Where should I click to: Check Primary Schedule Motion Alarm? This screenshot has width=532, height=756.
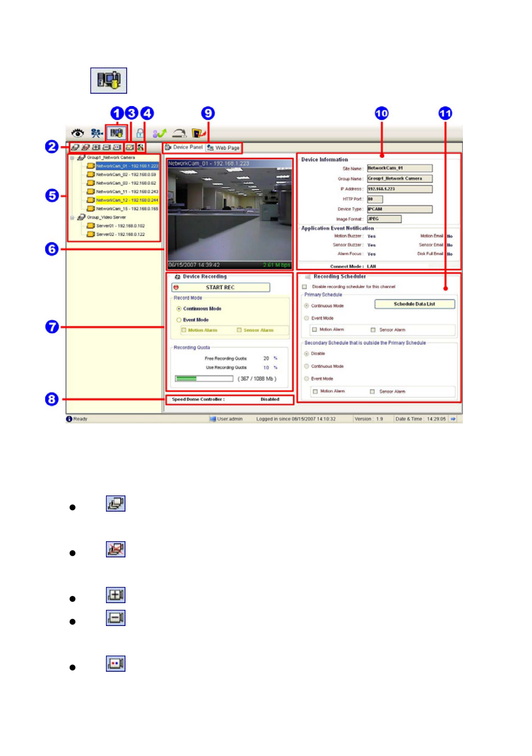315,330
